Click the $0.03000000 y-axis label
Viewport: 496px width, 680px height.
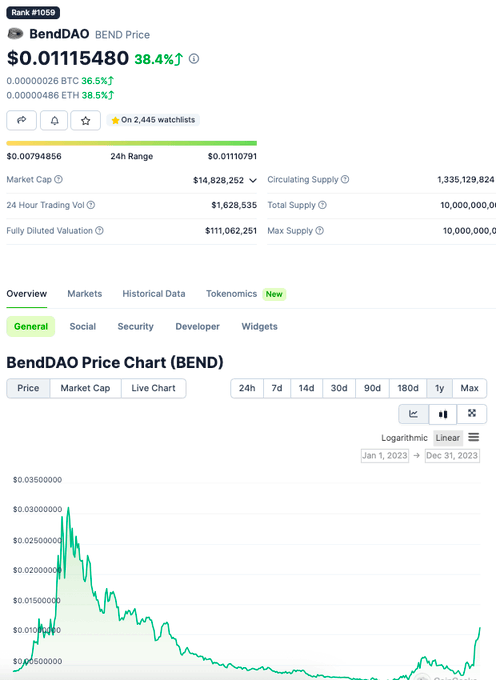coord(37,509)
